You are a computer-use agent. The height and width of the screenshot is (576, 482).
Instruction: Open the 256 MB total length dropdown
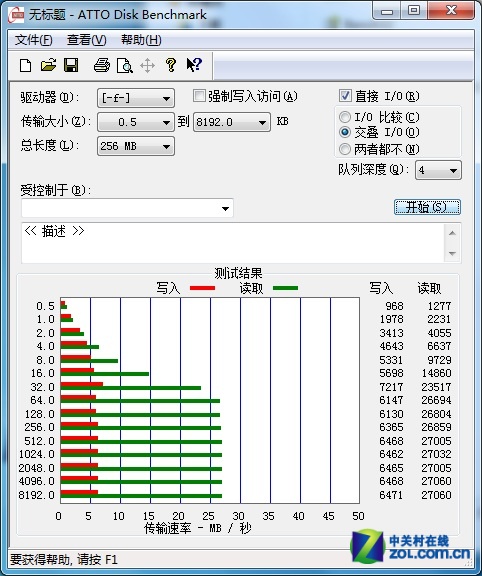136,146
